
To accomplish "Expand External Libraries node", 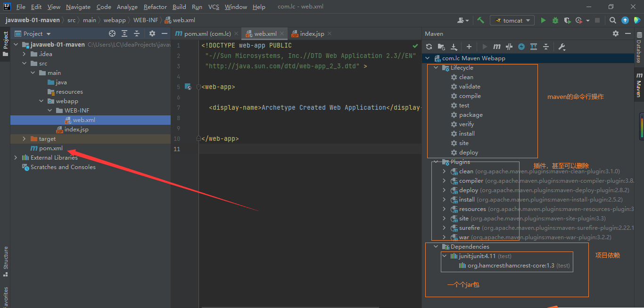I will 16,158.
